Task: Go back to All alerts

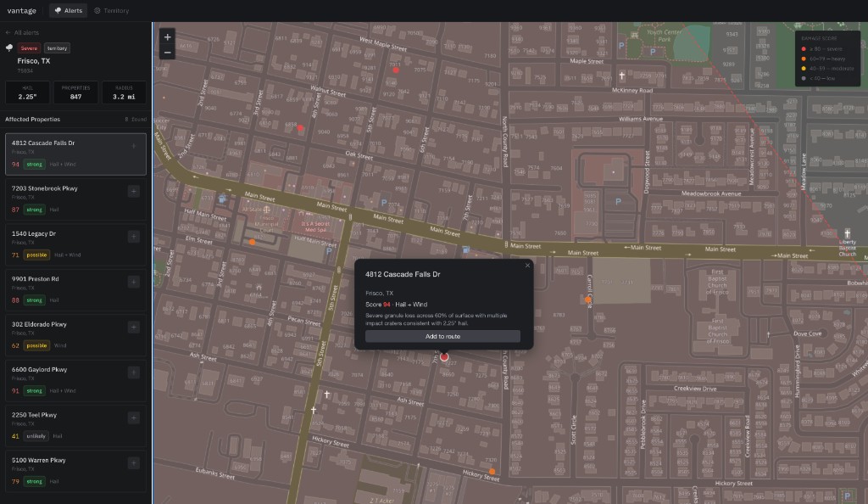Action: (x=22, y=33)
